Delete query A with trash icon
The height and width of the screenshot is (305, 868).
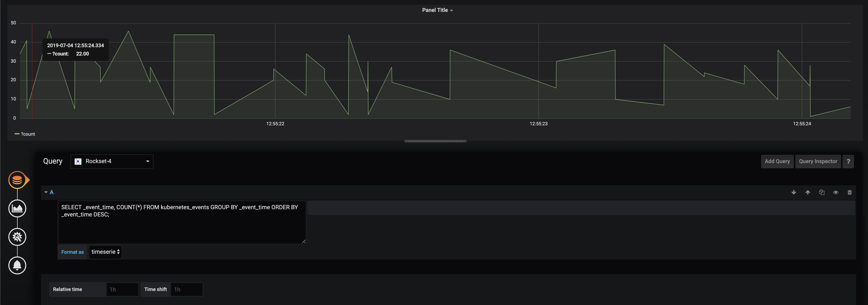click(850, 192)
